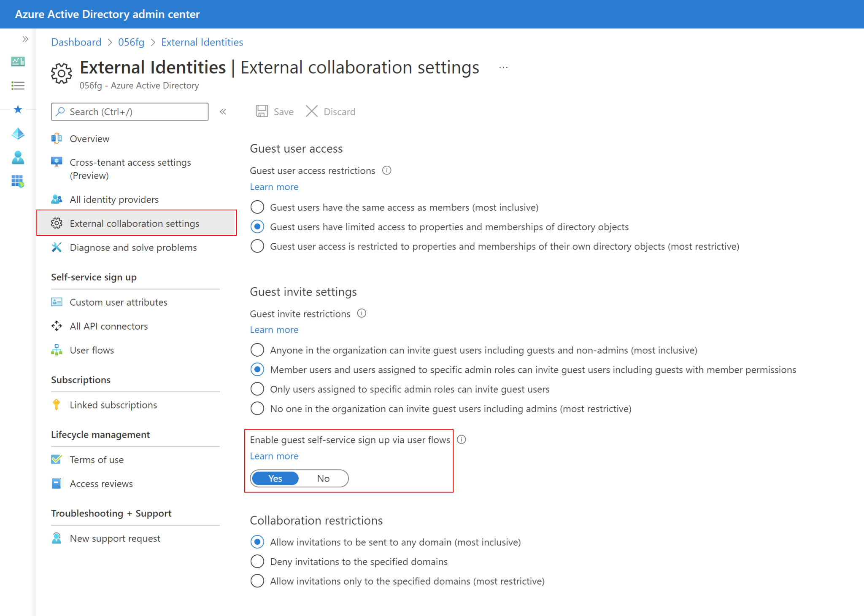Viewport: 864px width, 616px height.
Task: Select guest users have same access as members
Action: tap(257, 207)
